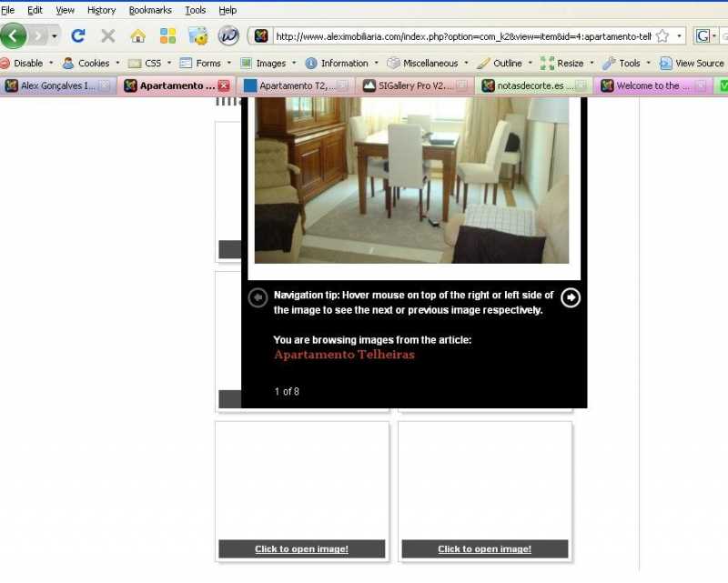The height and width of the screenshot is (583, 728).
Task: Open the back/forward history dropdown arrow
Action: click(x=55, y=35)
